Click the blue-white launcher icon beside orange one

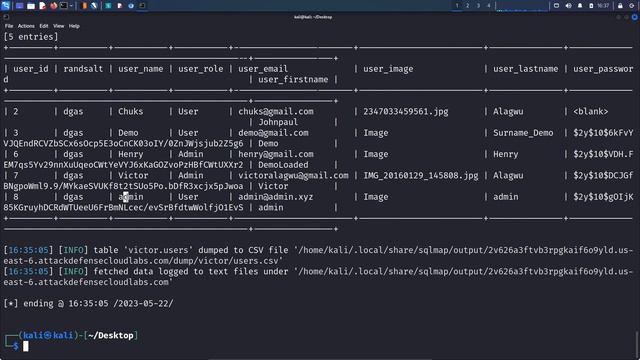tap(94, 6)
